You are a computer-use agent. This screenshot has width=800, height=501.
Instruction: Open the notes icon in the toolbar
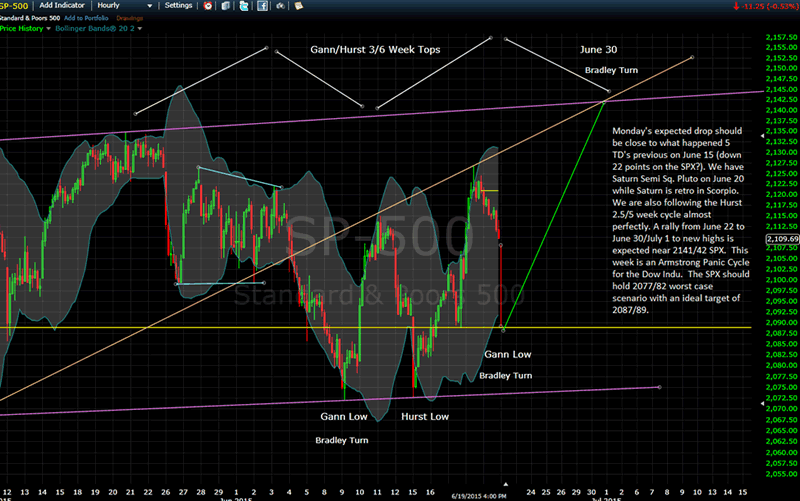tap(298, 6)
